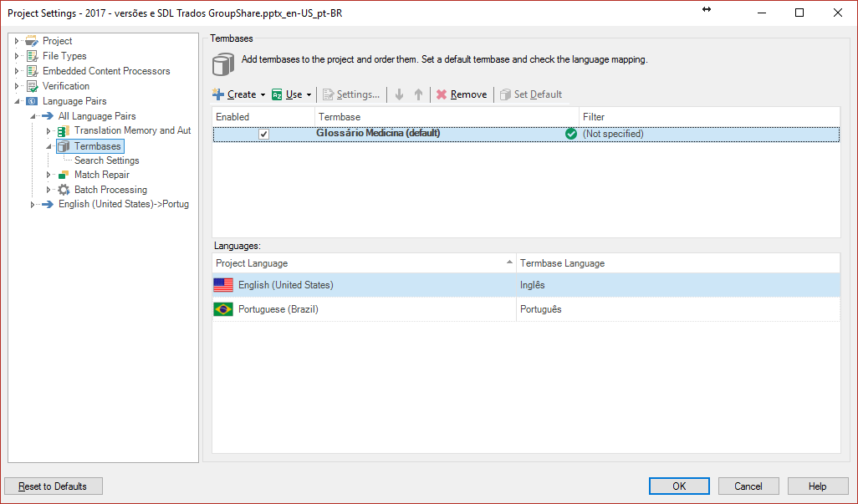Select Batch Processing in the tree
The image size is (858, 504).
110,190
